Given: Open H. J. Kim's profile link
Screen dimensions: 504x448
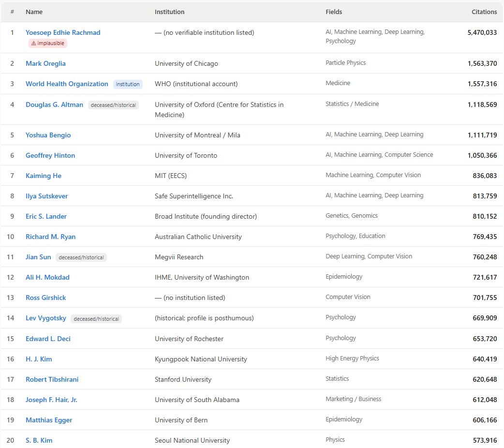Looking at the screenshot, I should coord(39,359).
